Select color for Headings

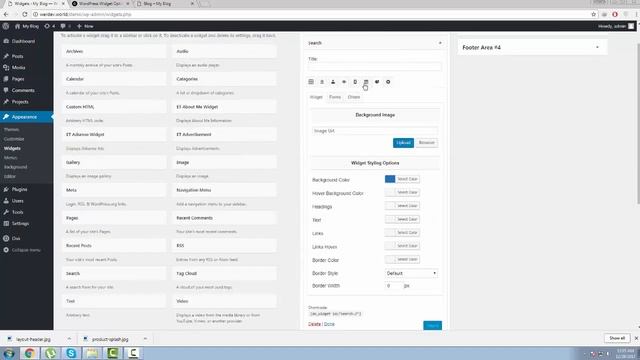coord(402,206)
